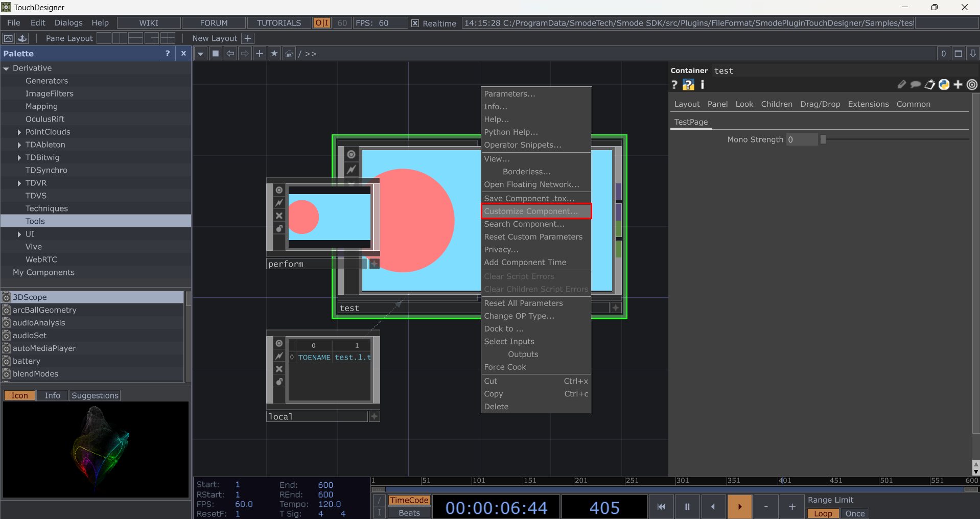Add a new layout with the plus button
This screenshot has width=980, height=519.
[x=248, y=38]
